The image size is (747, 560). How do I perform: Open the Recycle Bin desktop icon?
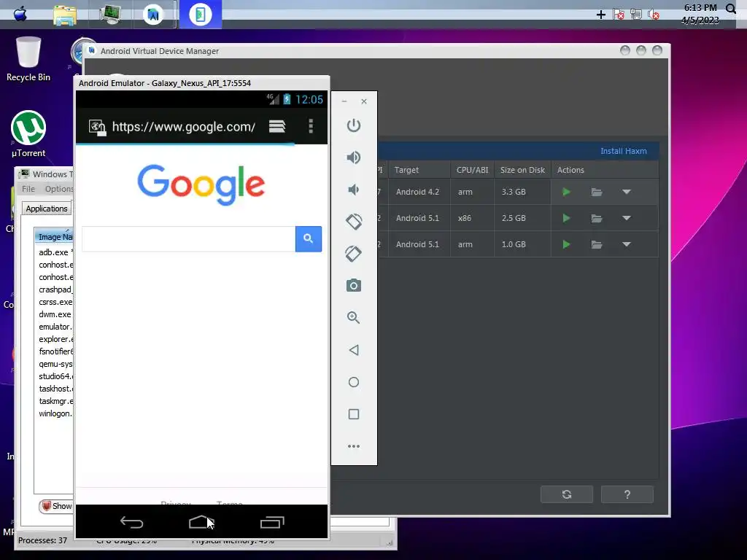(28, 59)
